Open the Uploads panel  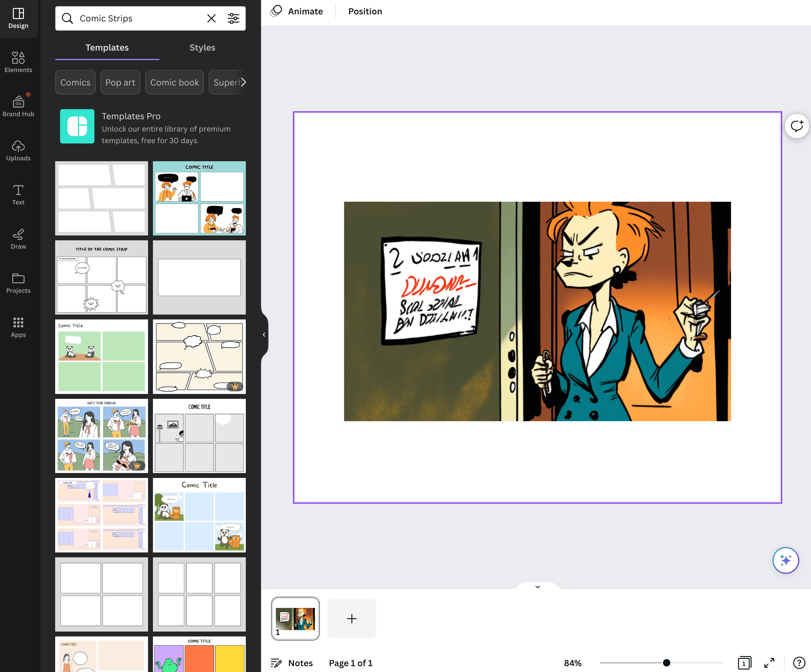(x=18, y=150)
